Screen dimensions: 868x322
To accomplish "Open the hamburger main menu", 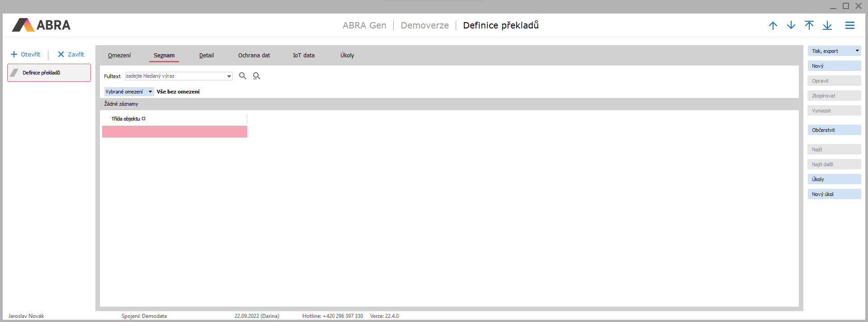I will pyautogui.click(x=849, y=26).
